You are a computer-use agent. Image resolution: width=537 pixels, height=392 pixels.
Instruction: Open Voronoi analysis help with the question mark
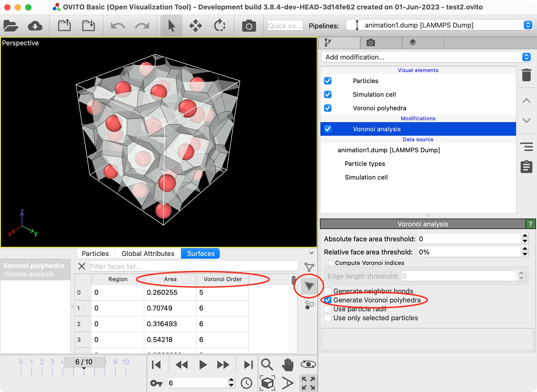pos(531,224)
